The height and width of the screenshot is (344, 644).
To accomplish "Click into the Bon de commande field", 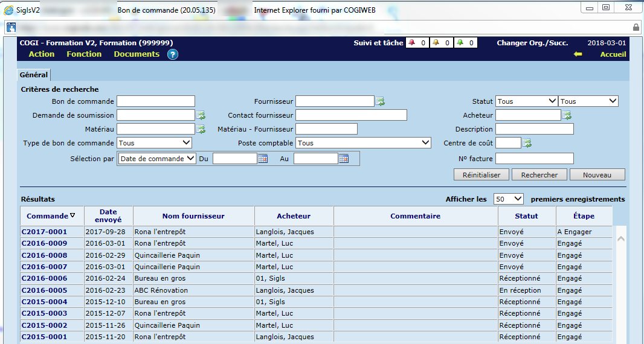I will (156, 101).
